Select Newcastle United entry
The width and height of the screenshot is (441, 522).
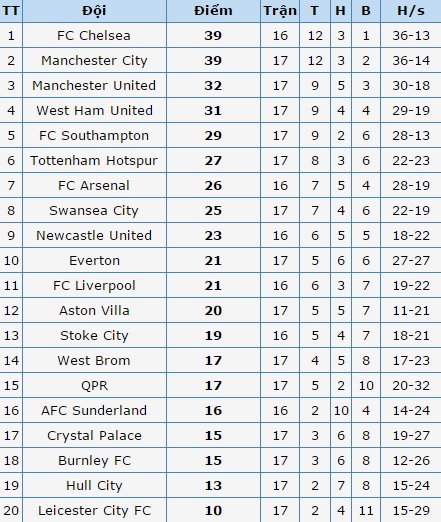point(94,236)
